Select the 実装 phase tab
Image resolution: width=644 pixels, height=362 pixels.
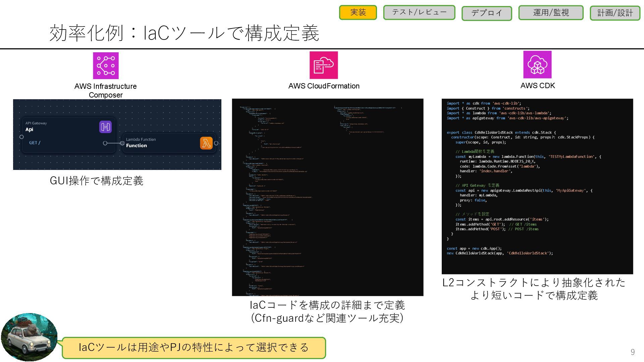(x=358, y=12)
